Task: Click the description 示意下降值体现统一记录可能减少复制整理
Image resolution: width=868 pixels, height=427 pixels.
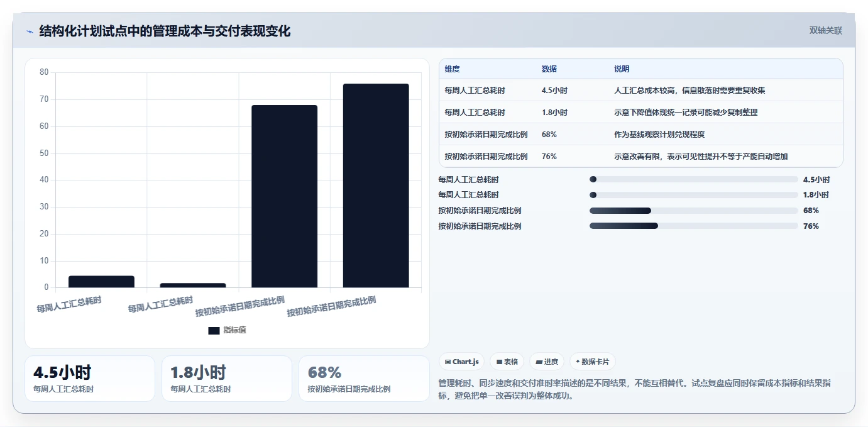Action: coord(686,113)
